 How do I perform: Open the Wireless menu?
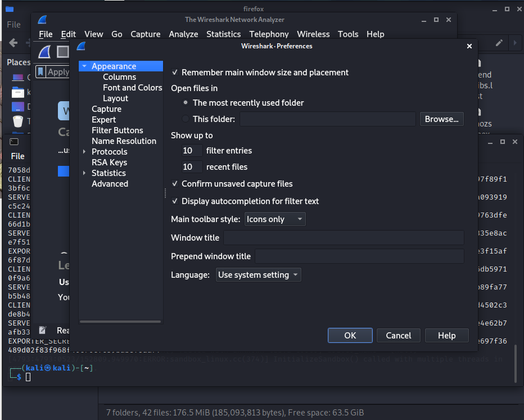(x=313, y=34)
